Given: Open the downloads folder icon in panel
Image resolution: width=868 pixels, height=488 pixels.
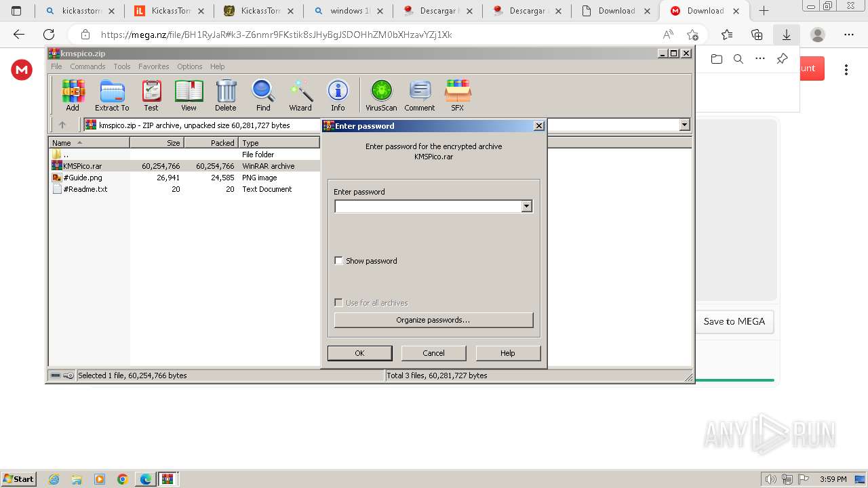Looking at the screenshot, I should [717, 59].
